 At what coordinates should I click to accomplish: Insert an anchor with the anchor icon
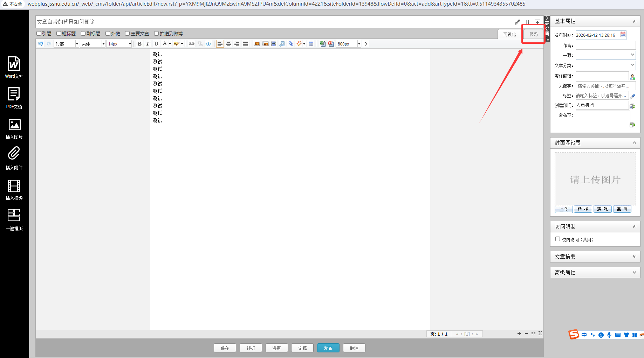(x=208, y=44)
